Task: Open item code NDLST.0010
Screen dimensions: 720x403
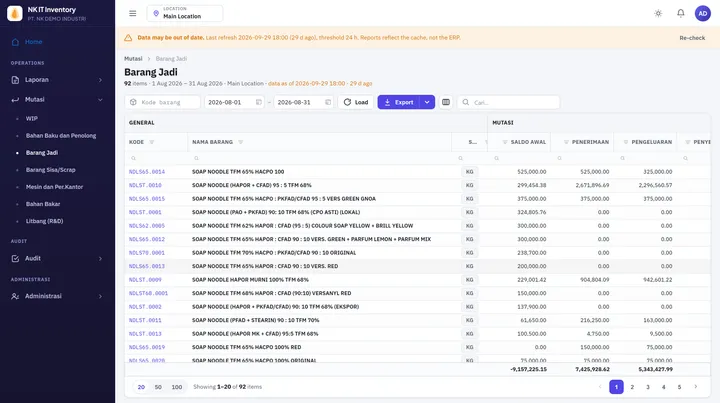Action: point(145,185)
